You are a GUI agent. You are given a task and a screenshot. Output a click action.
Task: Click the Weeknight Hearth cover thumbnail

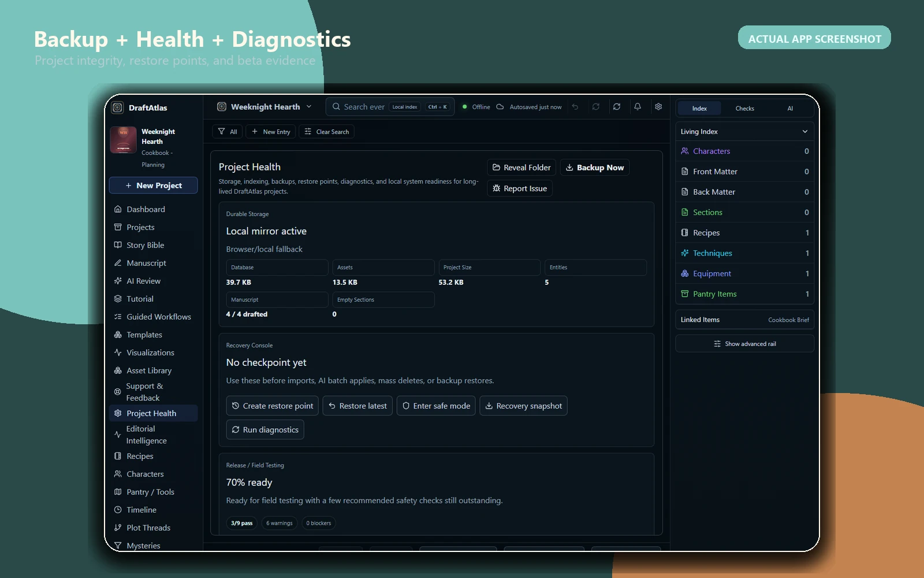point(123,140)
